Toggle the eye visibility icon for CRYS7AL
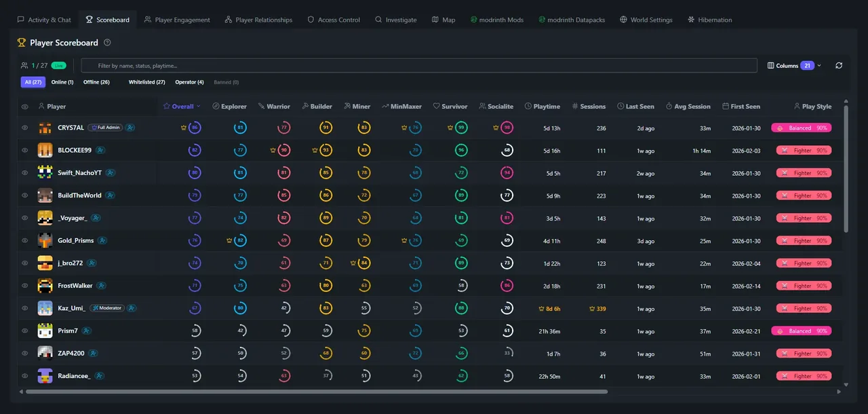The image size is (868, 414). point(24,127)
